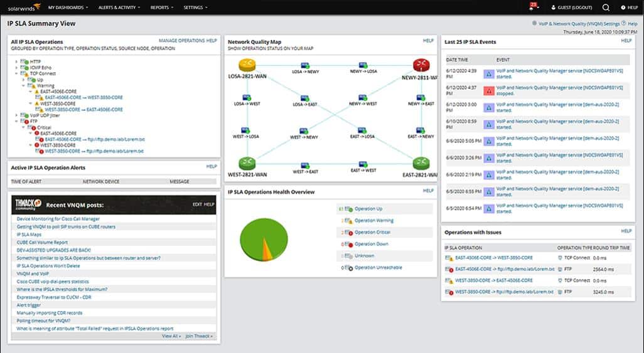Sort by Network Device column header
The height and width of the screenshot is (353, 644).
[x=101, y=181]
